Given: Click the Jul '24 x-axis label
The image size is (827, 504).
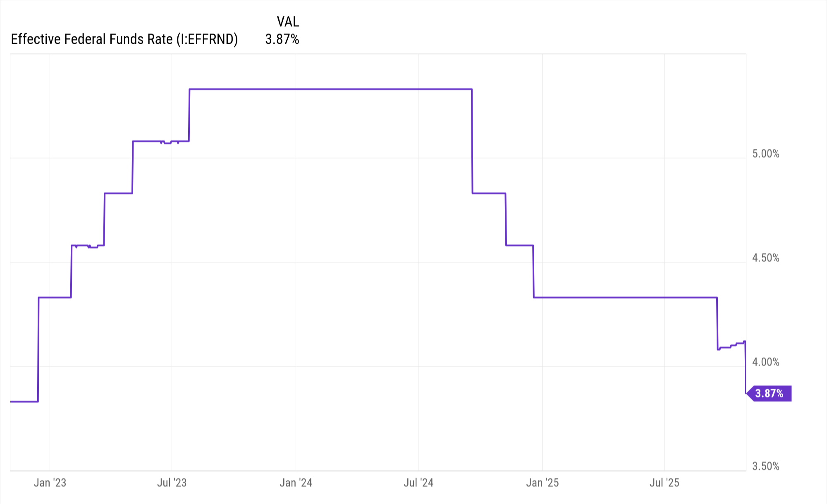Looking at the screenshot, I should [418, 483].
